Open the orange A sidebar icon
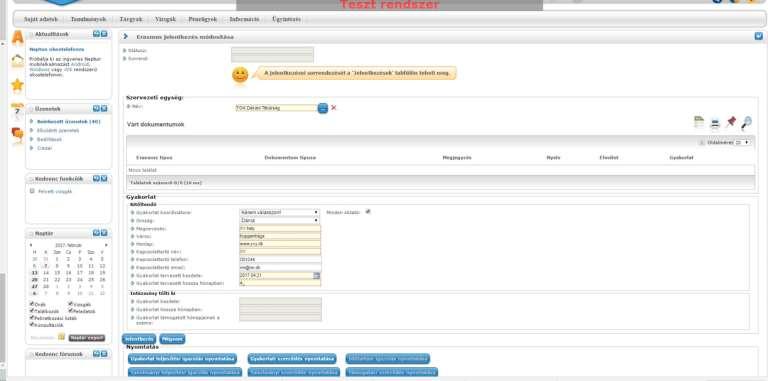The image size is (768, 381). point(18,37)
